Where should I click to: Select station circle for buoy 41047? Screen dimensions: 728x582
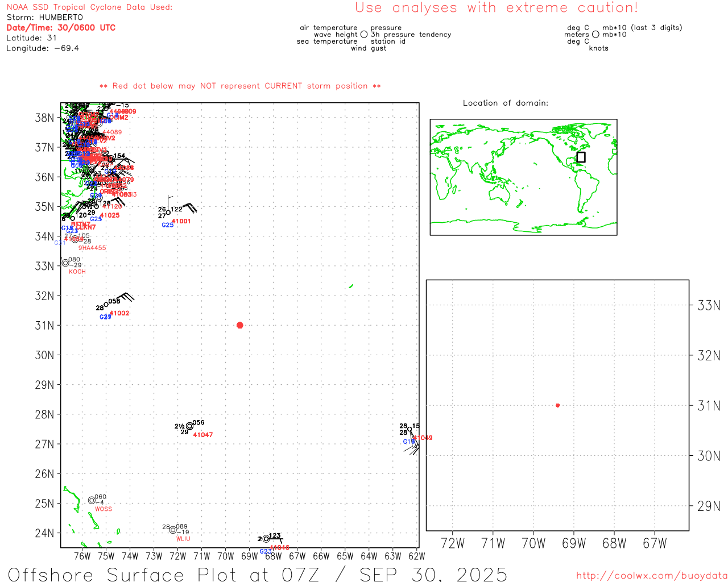click(189, 426)
